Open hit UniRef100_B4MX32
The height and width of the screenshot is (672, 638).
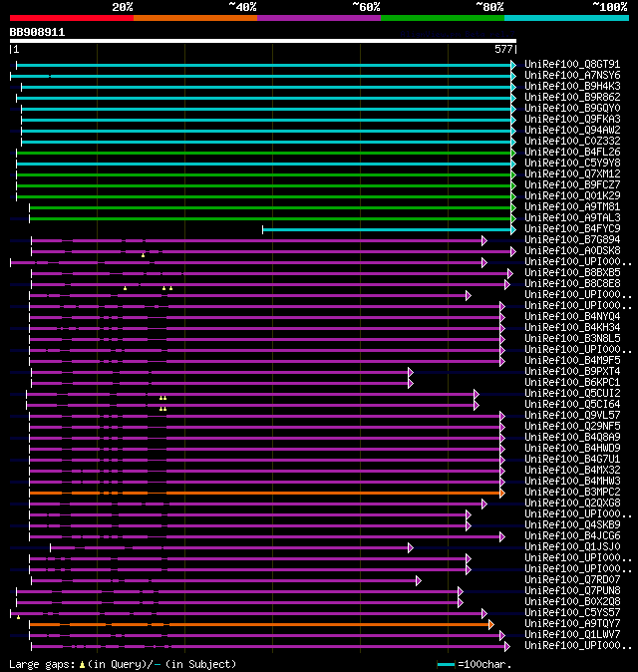point(572,471)
